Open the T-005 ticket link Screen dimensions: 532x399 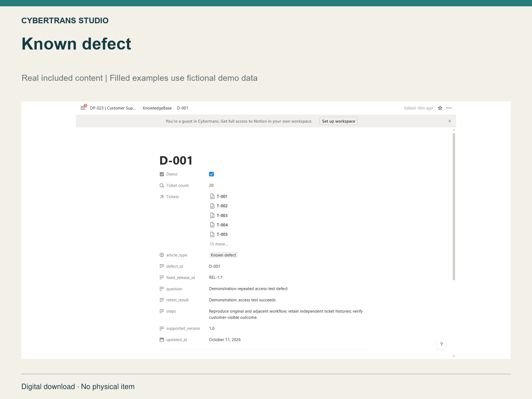(x=222, y=234)
